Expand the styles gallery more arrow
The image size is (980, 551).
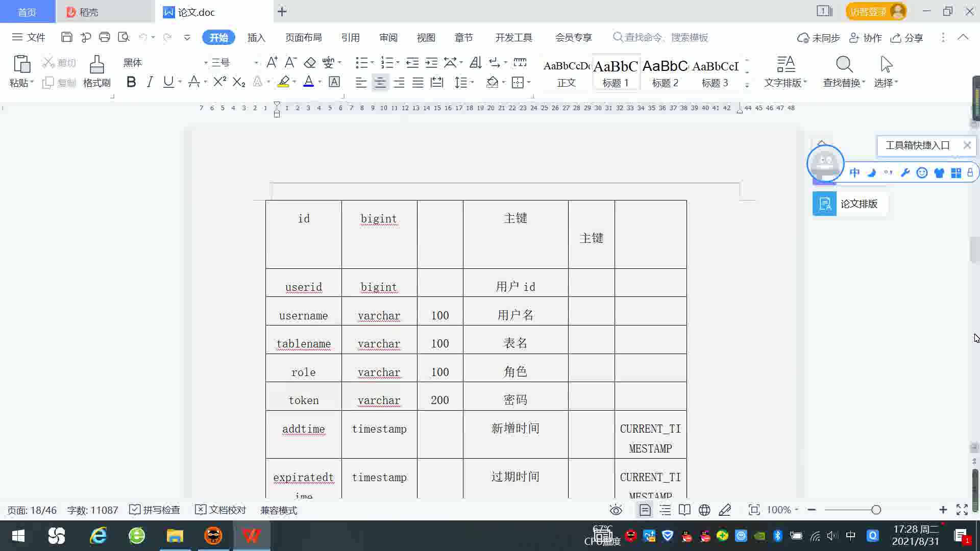[x=747, y=85]
